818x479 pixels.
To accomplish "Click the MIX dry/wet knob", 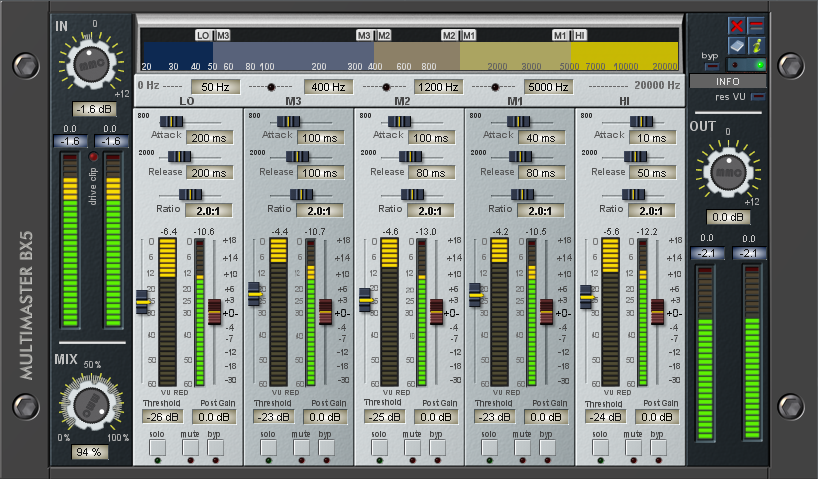I will [92, 405].
